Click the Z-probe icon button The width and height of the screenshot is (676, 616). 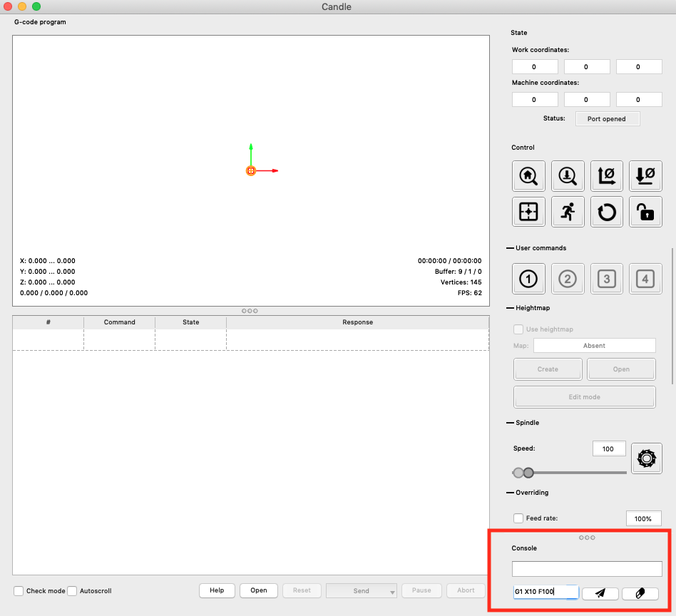click(568, 175)
